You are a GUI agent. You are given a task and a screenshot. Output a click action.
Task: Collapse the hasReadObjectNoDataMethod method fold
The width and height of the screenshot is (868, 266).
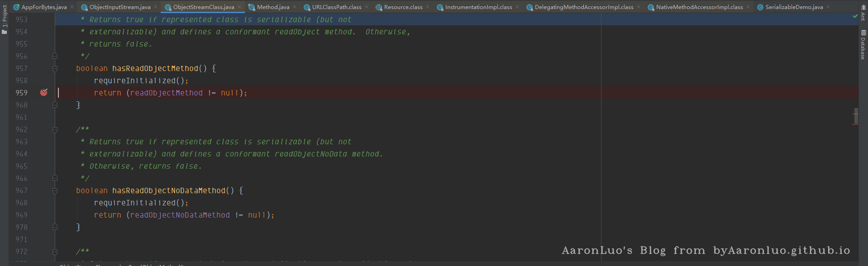pos(55,191)
